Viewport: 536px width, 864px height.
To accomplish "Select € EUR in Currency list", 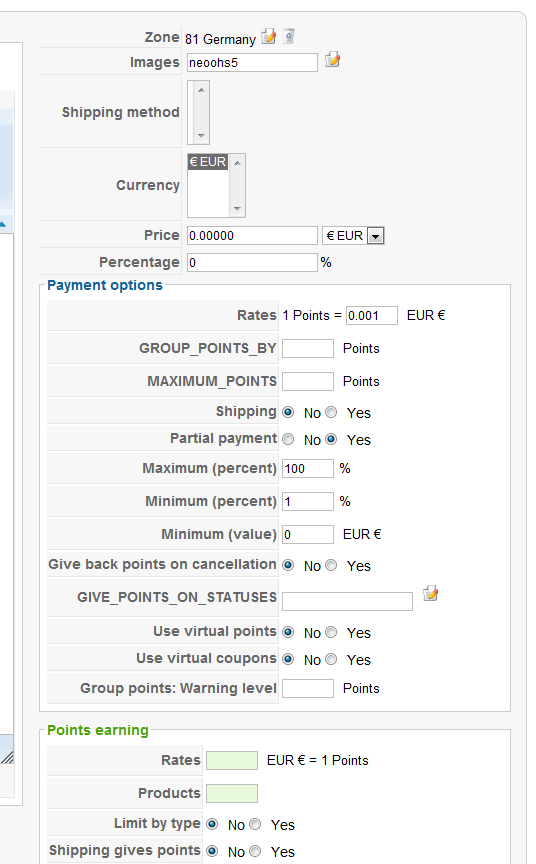I will coord(208,162).
